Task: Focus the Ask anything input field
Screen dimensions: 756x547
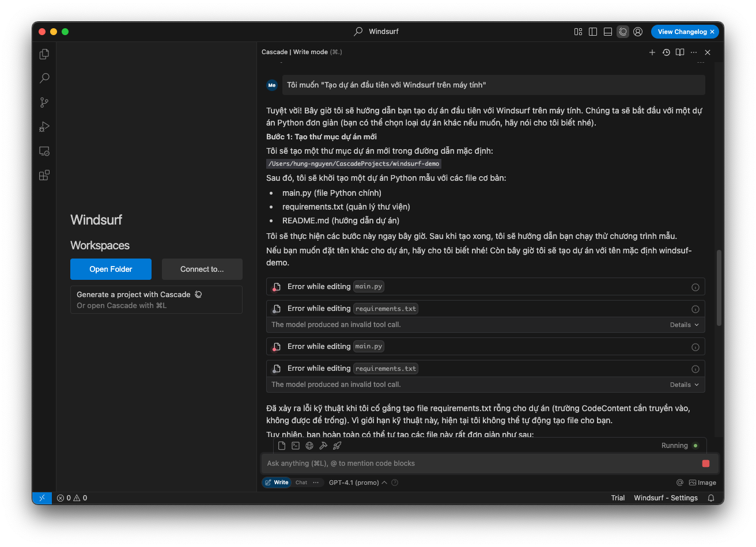Action: tap(481, 464)
